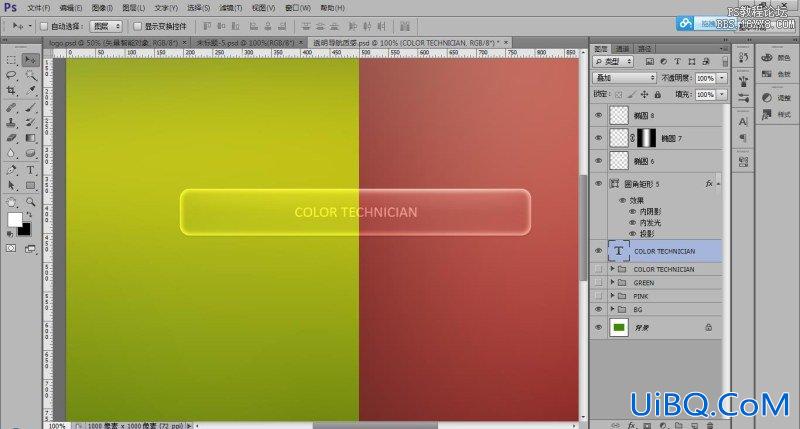Select the Hand tool
The height and width of the screenshot is (429, 800).
[x=11, y=202]
